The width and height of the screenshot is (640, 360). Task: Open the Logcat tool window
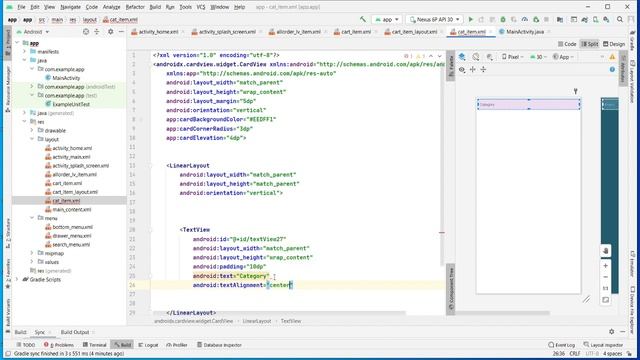pos(148,345)
